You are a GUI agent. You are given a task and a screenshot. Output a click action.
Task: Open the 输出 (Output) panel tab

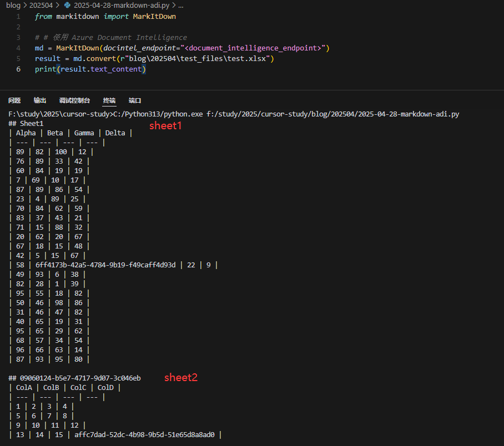[40, 100]
